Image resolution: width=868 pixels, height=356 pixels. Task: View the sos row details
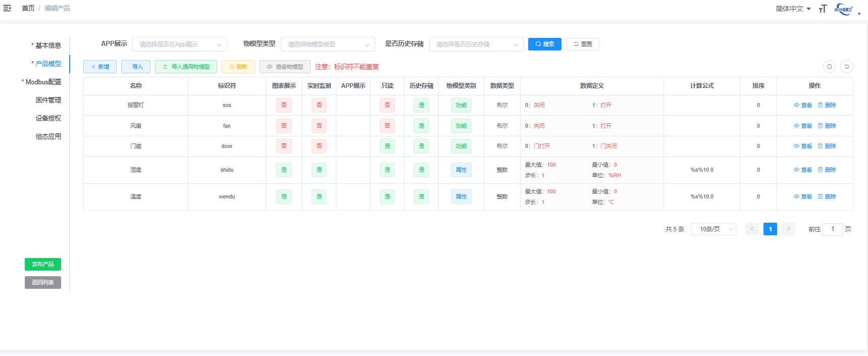[x=803, y=105]
